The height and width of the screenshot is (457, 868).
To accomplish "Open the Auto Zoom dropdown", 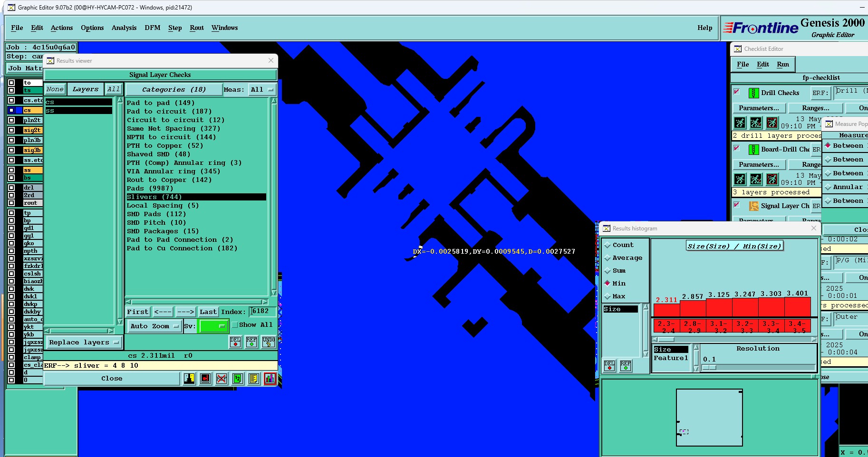I will tap(154, 326).
